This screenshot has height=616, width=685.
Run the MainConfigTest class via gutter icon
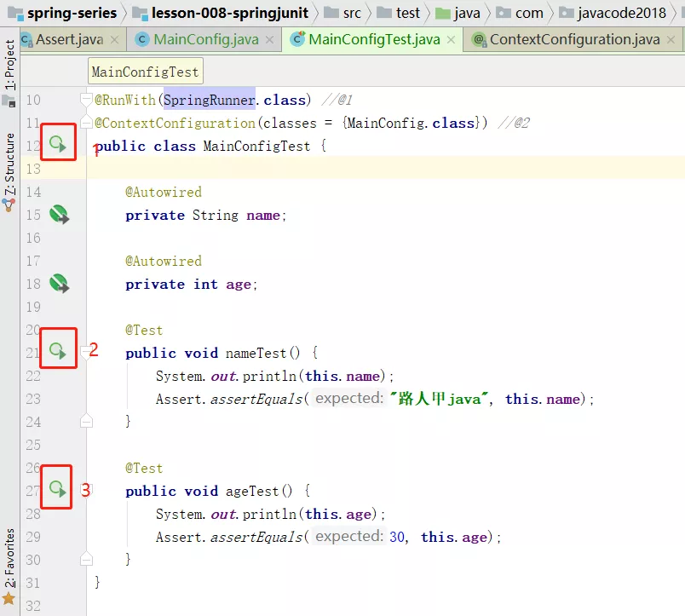(x=58, y=145)
